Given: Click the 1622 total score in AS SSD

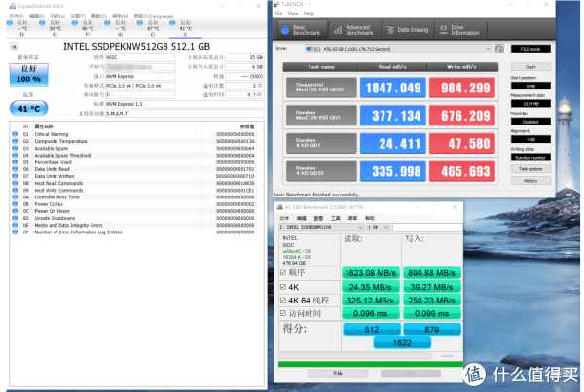Looking at the screenshot, I should tap(402, 342).
